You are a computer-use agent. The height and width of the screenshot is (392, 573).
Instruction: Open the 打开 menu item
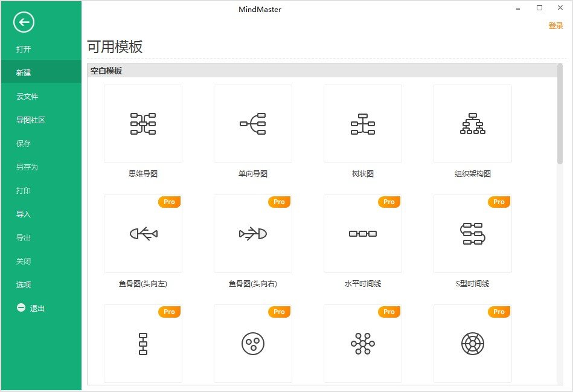click(24, 49)
